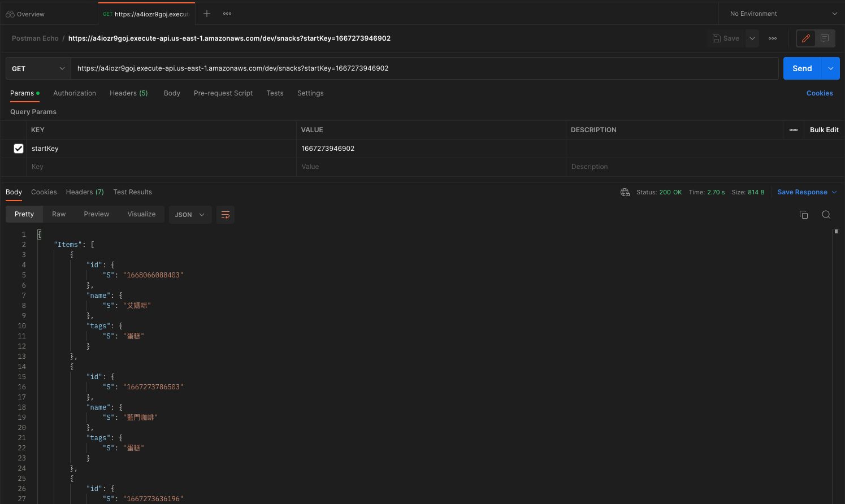Viewport: 845px width, 504px height.
Task: Open request more-actions ellipsis
Action: (x=773, y=38)
